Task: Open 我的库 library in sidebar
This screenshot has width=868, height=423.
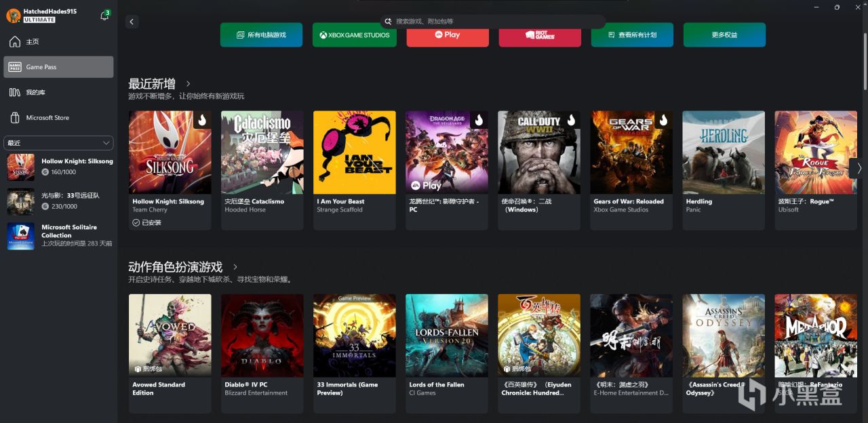Action: point(58,92)
